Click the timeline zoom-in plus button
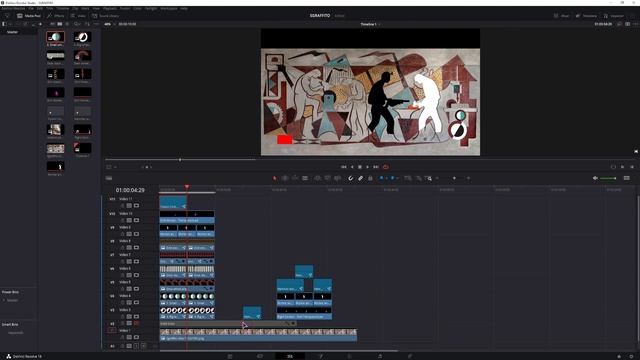Image resolution: width=640 pixels, height=360 pixels. [468, 178]
